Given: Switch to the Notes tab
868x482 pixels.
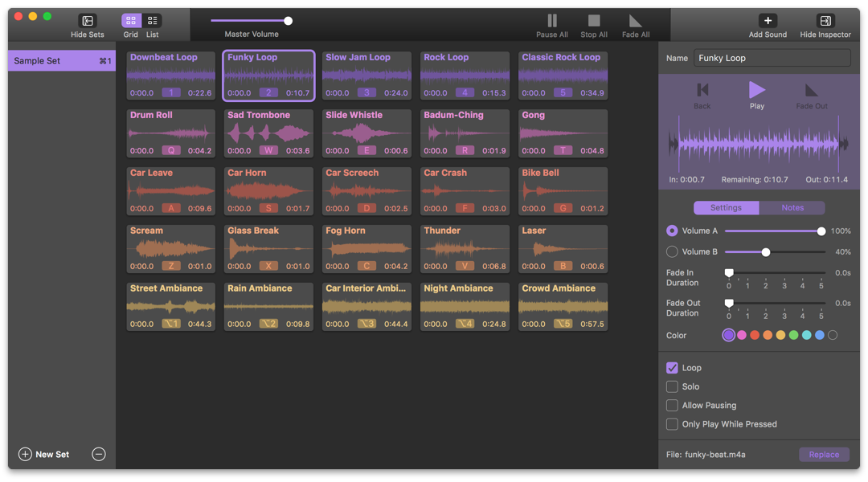Looking at the screenshot, I should click(x=792, y=207).
